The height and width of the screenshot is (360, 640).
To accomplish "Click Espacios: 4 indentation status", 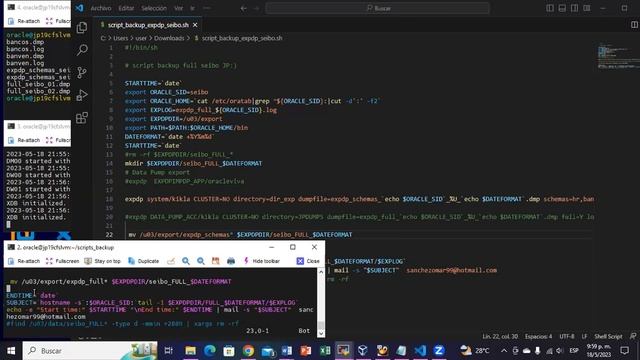I will coord(538,337).
